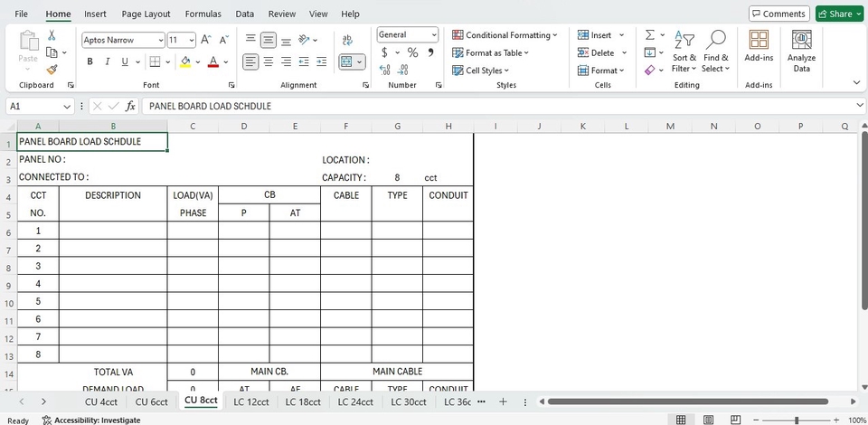Open number format General dropdown

434,35
